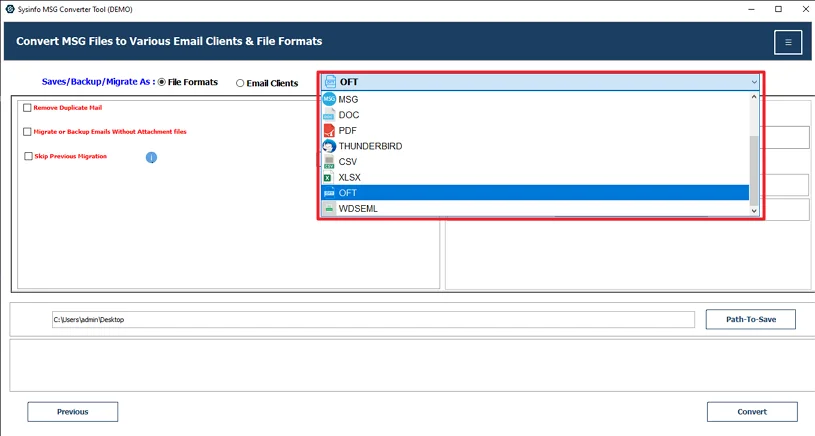This screenshot has height=436, width=815.
Task: Click the OFT icon in highlighted row
Action: (x=329, y=193)
